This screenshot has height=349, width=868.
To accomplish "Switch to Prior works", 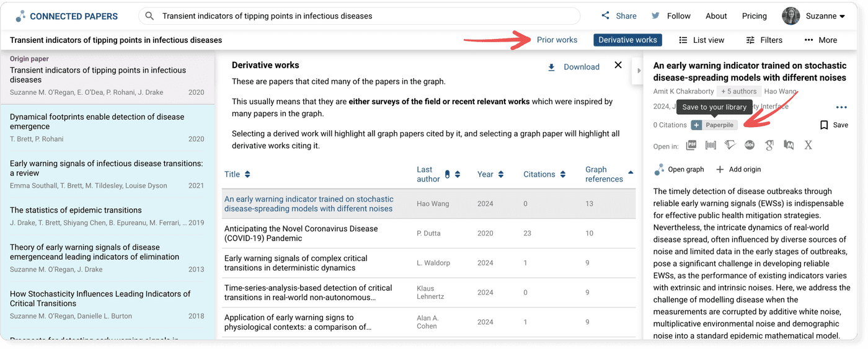I will pos(557,40).
